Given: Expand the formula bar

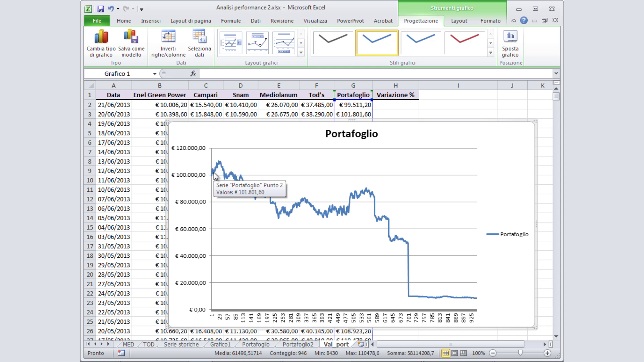Looking at the screenshot, I should tap(556, 73).
